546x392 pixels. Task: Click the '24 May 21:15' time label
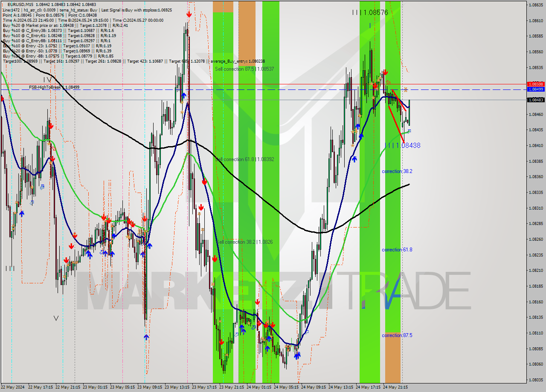(395, 387)
